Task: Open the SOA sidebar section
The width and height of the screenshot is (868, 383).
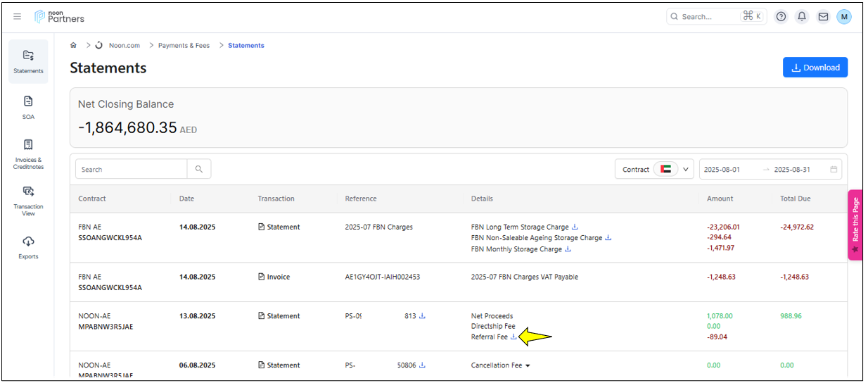Action: (x=28, y=107)
